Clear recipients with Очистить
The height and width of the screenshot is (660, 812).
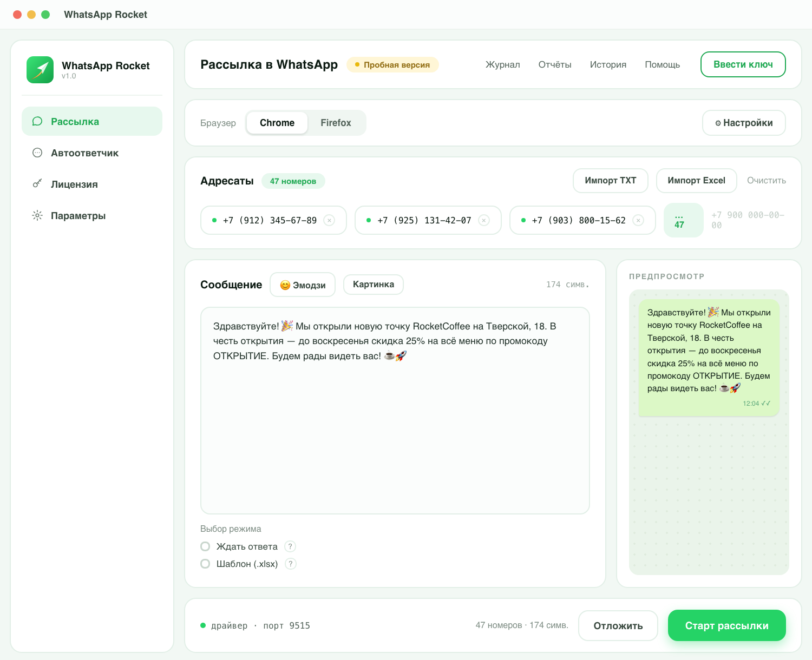point(767,181)
